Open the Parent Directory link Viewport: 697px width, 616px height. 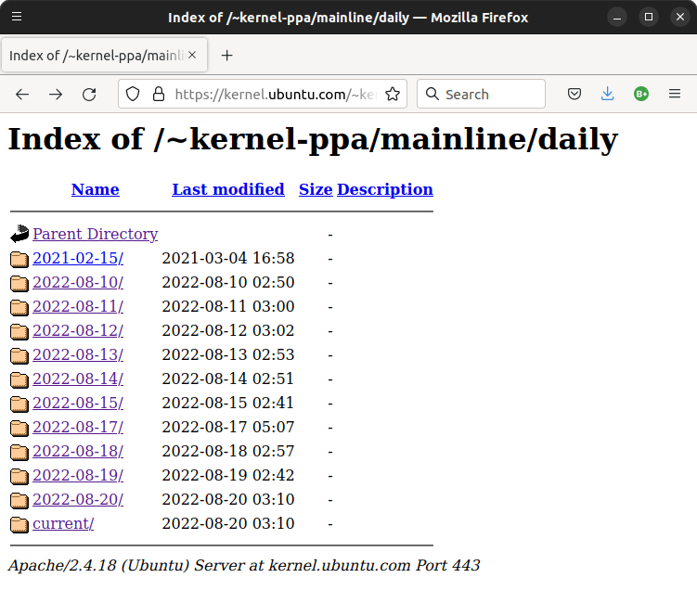pos(95,234)
